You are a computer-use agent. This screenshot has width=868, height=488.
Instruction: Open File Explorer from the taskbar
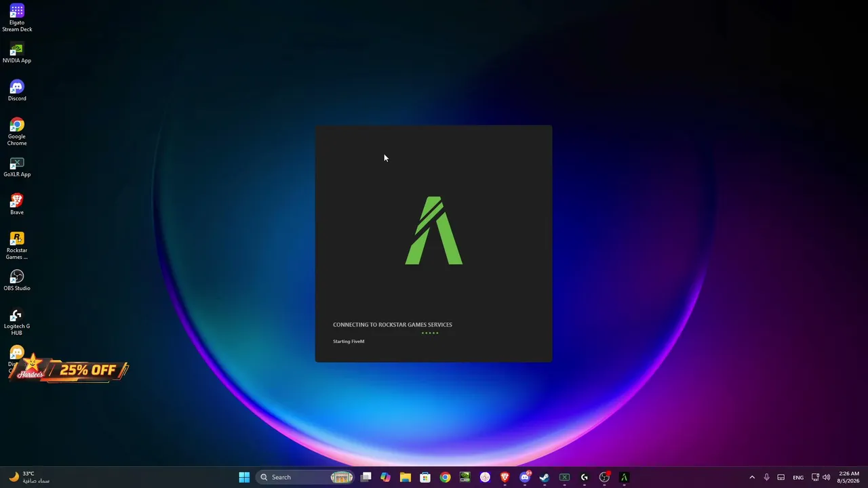pos(406,477)
